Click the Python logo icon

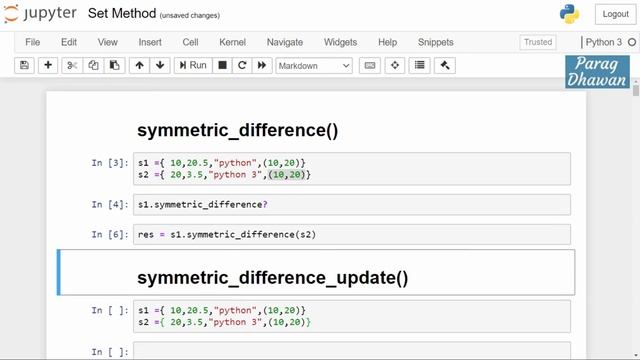569,14
